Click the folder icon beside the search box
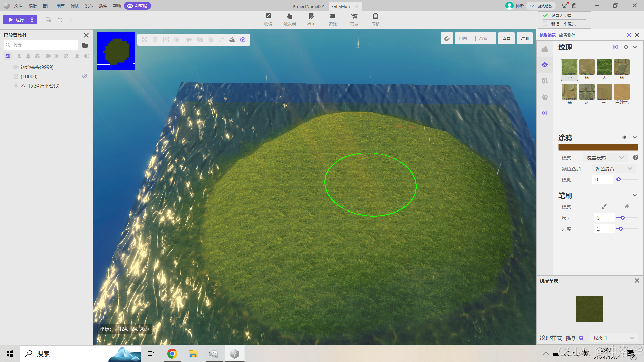This screenshot has height=362, width=644. (85, 45)
